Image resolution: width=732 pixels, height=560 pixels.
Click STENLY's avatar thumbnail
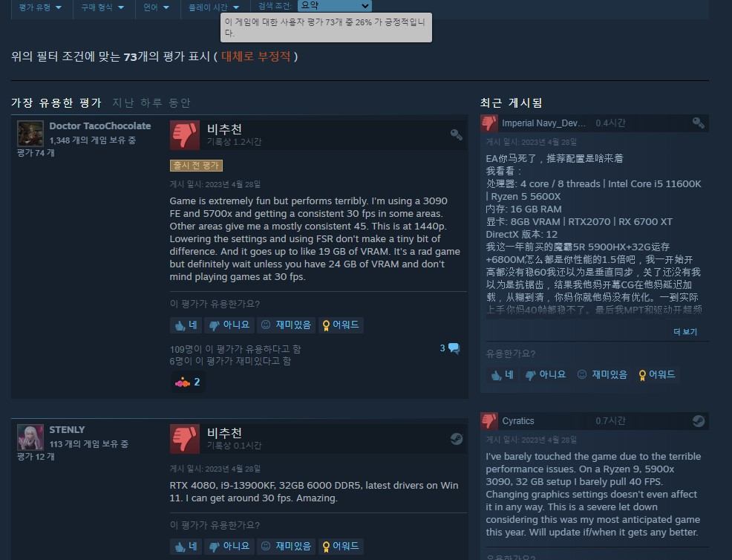[x=30, y=437]
